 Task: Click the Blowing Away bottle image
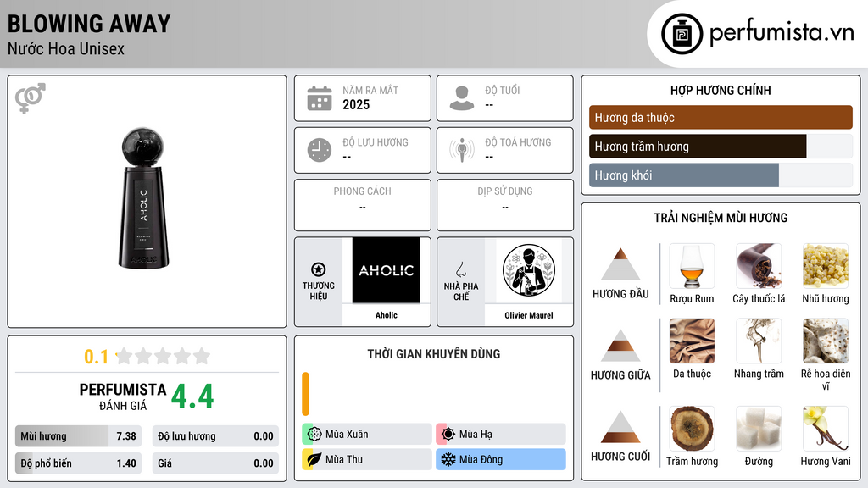pos(143,198)
